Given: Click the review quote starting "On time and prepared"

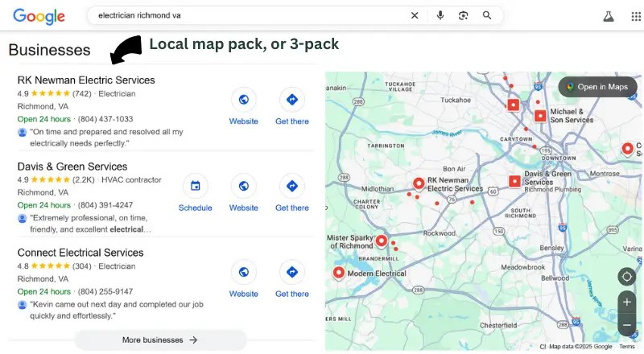Looking at the screenshot, I should [x=106, y=138].
